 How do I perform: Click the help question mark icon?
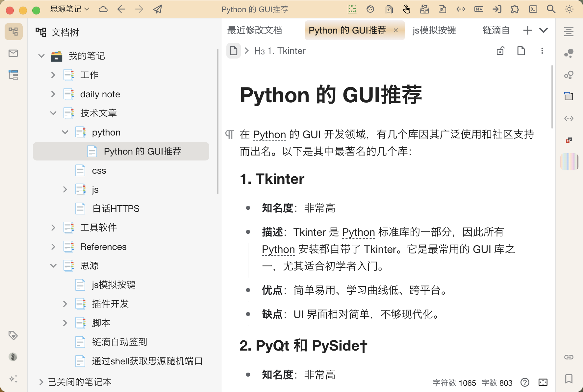525,382
